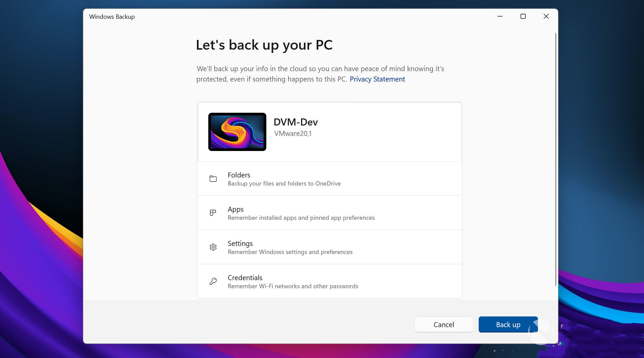Click the vertical scrollbar of Windows Backup
The image size is (644, 358).
click(555, 159)
